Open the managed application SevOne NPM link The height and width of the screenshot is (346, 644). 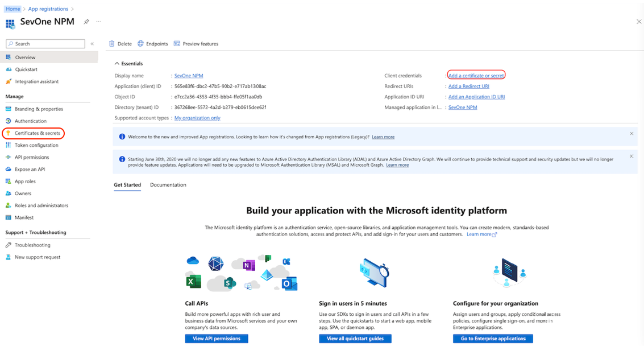point(463,108)
